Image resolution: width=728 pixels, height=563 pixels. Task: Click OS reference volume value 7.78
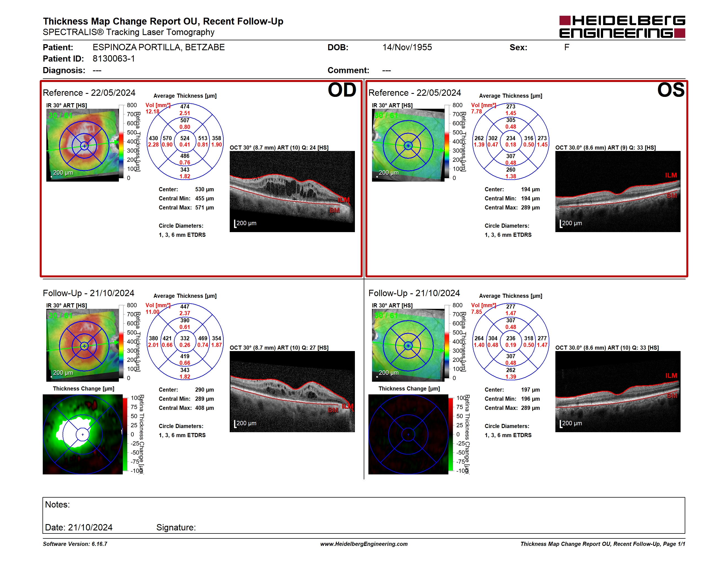[x=476, y=111]
